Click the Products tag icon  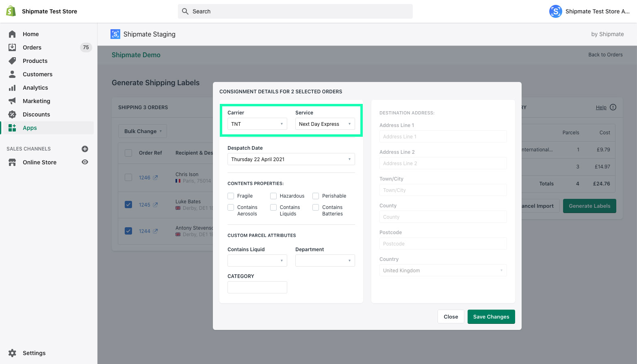12,61
